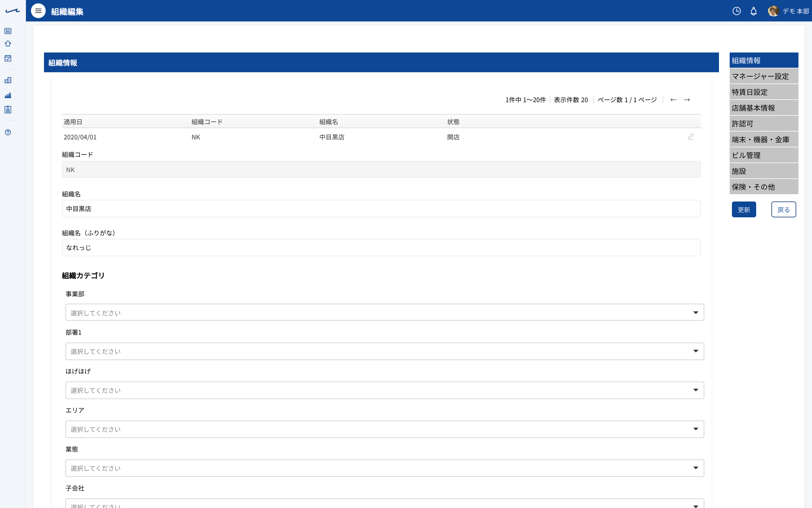Click the 更新 button
This screenshot has width=812, height=508.
coord(744,210)
